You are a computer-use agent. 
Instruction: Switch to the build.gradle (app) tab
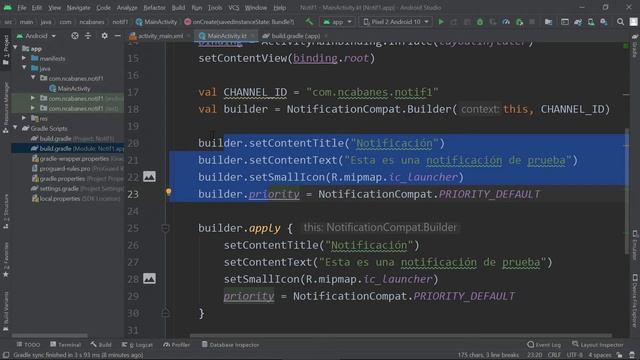coord(295,36)
